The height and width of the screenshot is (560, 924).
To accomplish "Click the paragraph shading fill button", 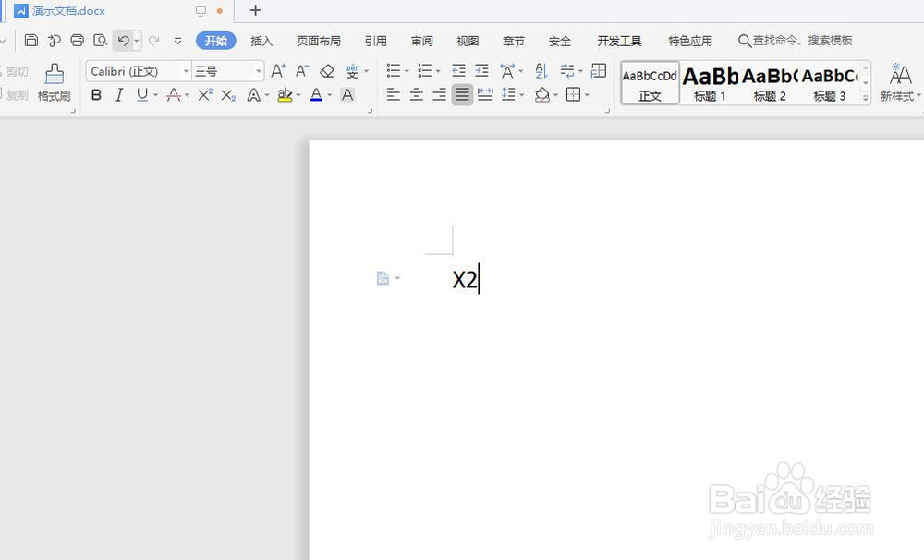I will pyautogui.click(x=542, y=95).
